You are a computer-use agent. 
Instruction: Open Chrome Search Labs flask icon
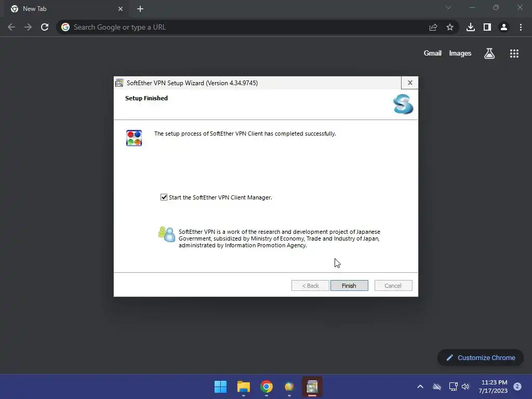point(489,54)
